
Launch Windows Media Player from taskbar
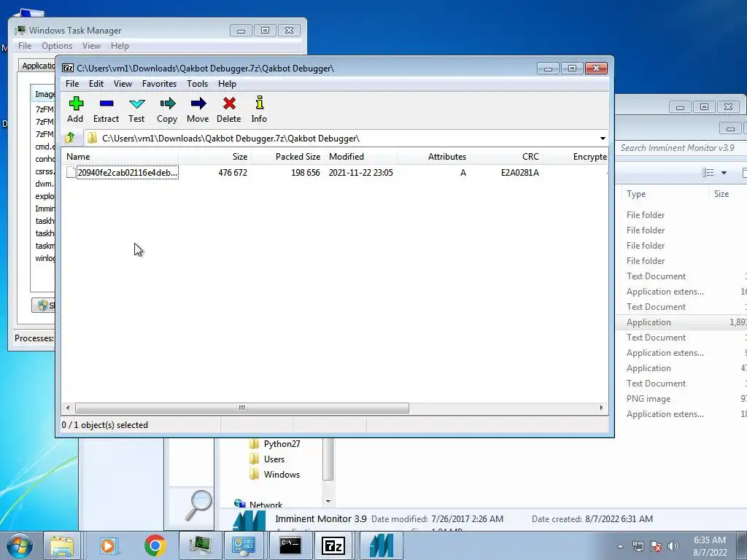pos(108,545)
